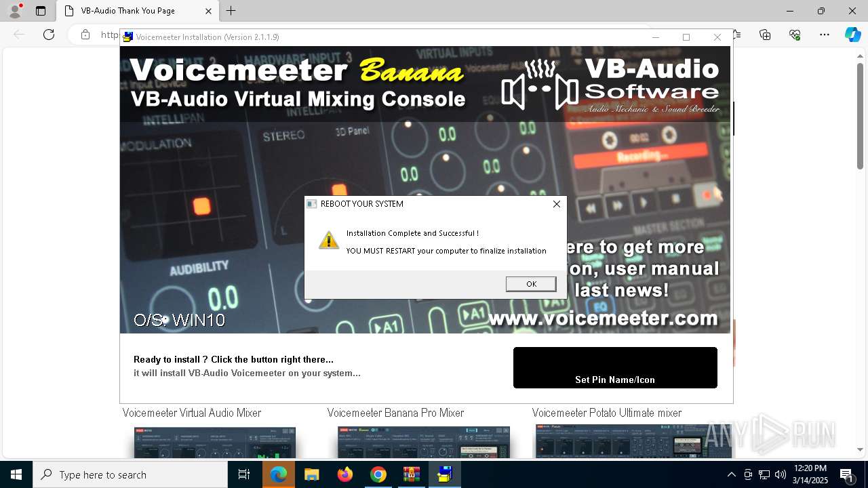The width and height of the screenshot is (868, 488).
Task: Go back in browser history
Action: click(x=19, y=35)
